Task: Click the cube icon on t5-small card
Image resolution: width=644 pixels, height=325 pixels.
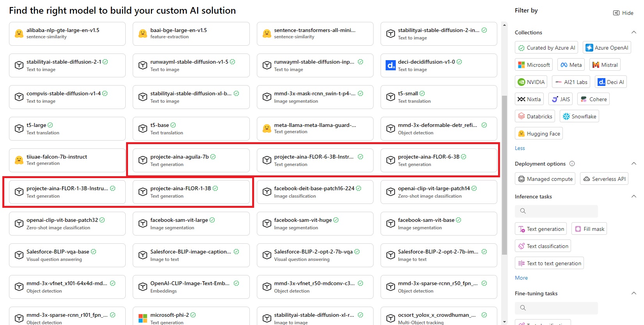Action: pos(391,97)
